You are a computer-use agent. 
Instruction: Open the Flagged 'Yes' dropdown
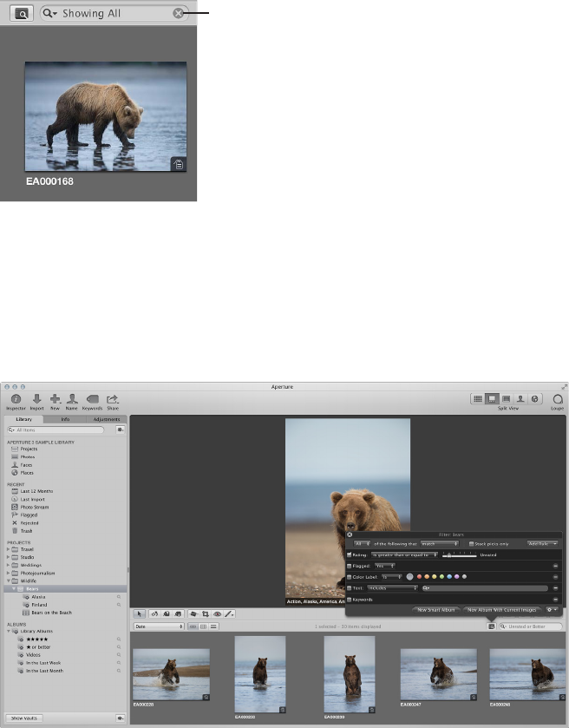point(385,566)
